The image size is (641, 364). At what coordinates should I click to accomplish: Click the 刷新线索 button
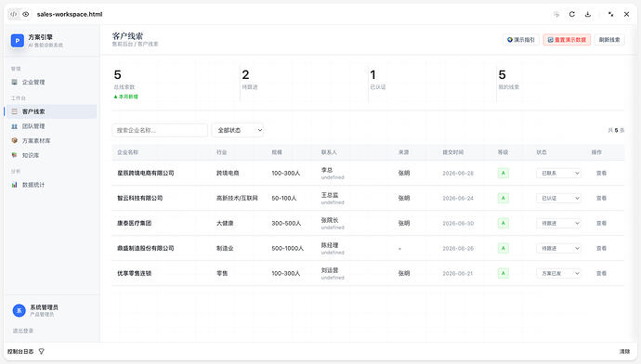(609, 40)
